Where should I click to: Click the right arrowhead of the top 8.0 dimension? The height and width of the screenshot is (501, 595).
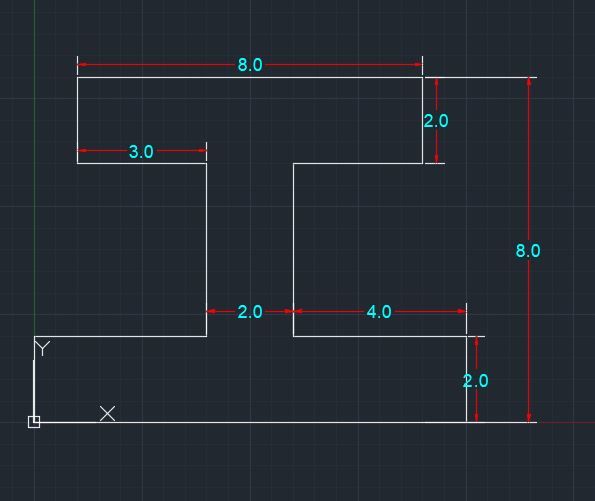[x=418, y=65]
